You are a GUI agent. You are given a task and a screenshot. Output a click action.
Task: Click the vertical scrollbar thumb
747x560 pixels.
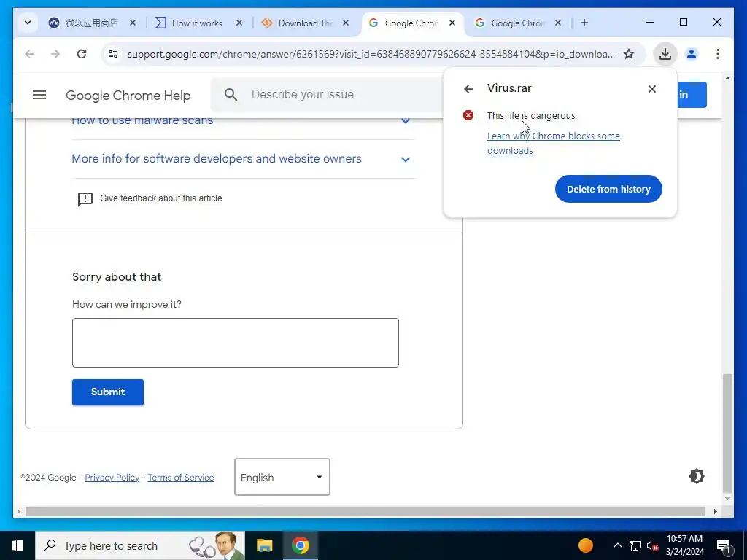click(x=727, y=433)
